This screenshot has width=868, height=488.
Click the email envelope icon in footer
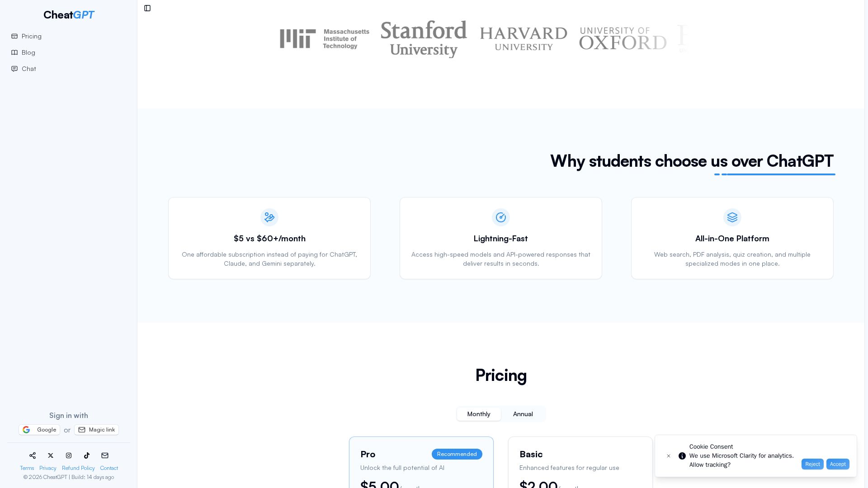point(105,455)
